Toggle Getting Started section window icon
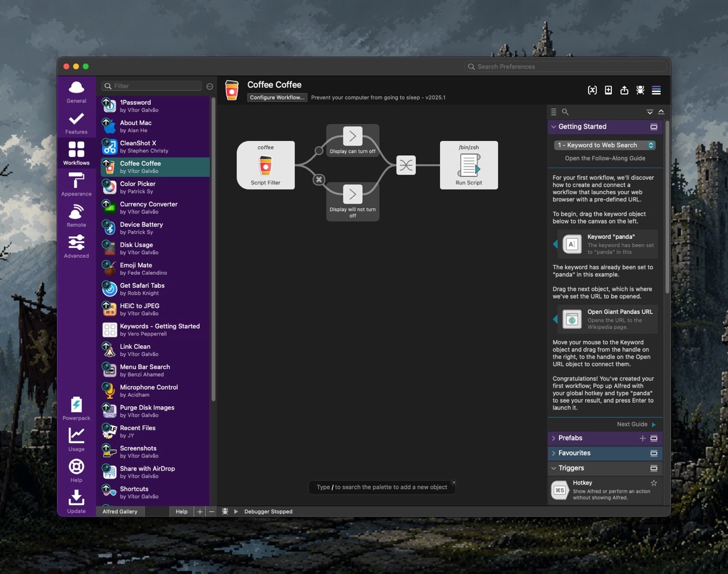The width and height of the screenshot is (728, 574). pyautogui.click(x=653, y=127)
